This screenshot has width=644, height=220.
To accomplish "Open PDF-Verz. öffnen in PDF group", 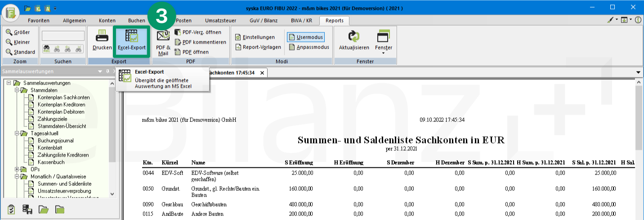I will coord(197,32).
